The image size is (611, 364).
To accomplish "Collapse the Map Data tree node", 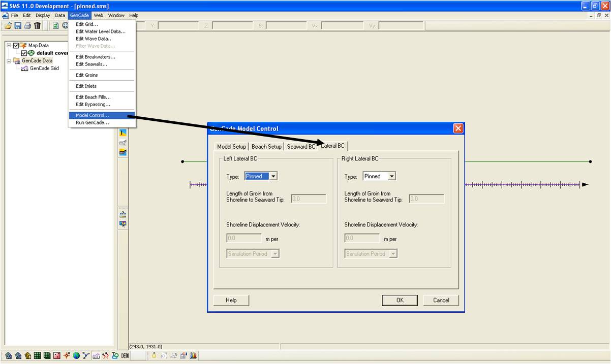I will coord(9,45).
